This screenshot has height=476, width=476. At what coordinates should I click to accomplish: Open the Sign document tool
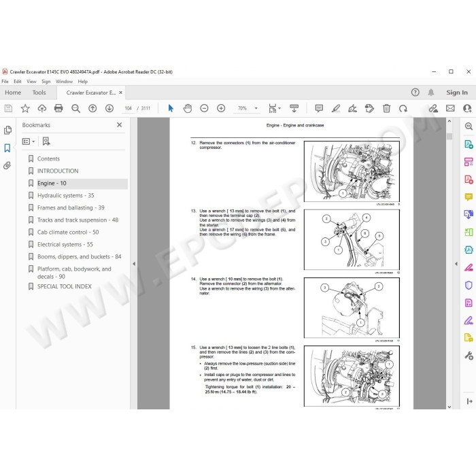[352, 108]
